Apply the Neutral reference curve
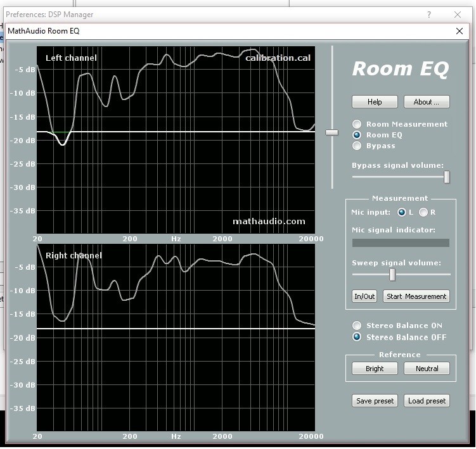Viewport: 476px width, 449px height. [427, 369]
